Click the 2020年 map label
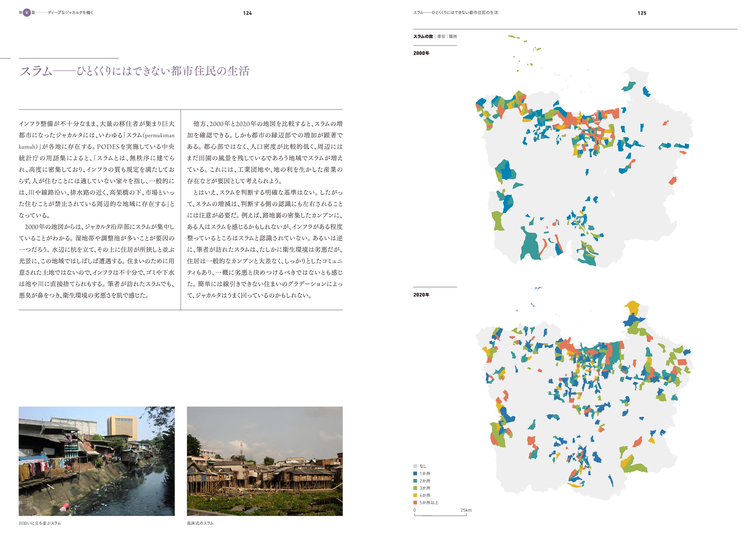The height and width of the screenshot is (534, 756). [421, 295]
